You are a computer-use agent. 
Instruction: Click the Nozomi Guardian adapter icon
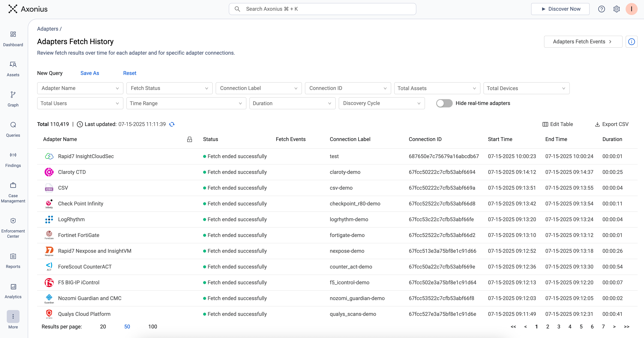point(49,298)
